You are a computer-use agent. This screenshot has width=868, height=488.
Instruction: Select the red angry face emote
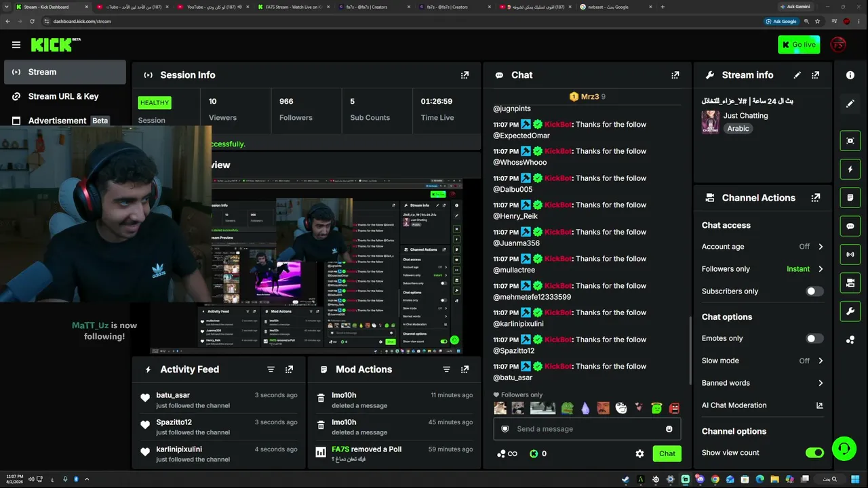674,408
